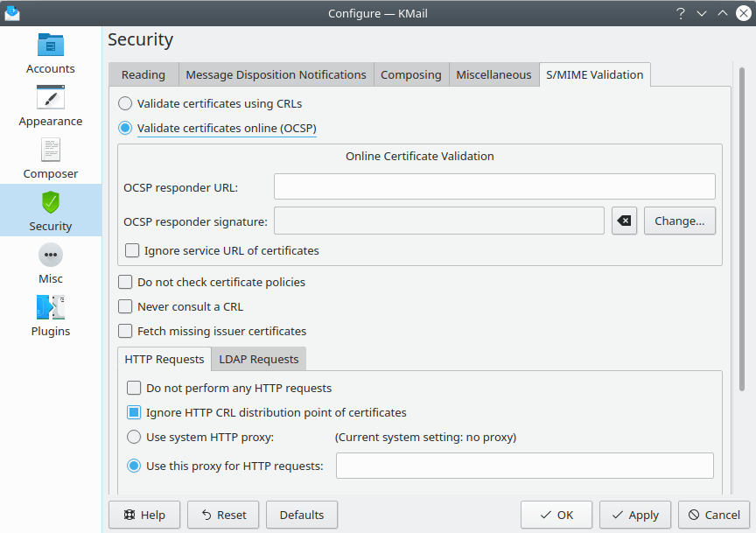The height and width of the screenshot is (533, 756).
Task: Clear the OCSP responder signature field
Action: [624, 221]
